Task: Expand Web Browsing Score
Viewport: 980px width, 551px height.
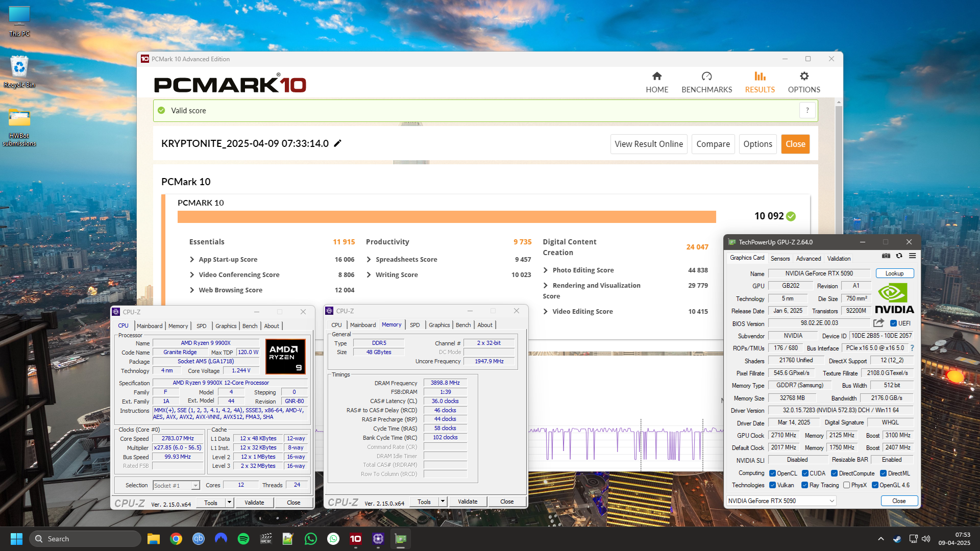Action: [192, 290]
